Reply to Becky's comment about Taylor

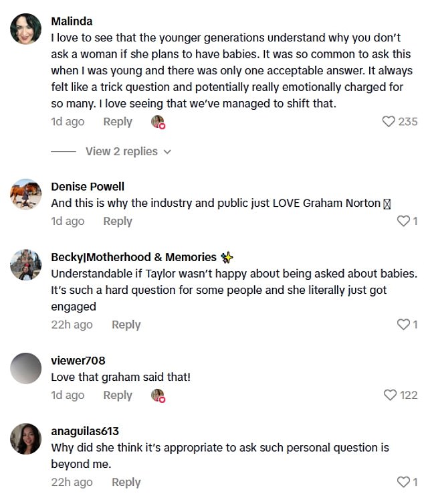pyautogui.click(x=126, y=325)
